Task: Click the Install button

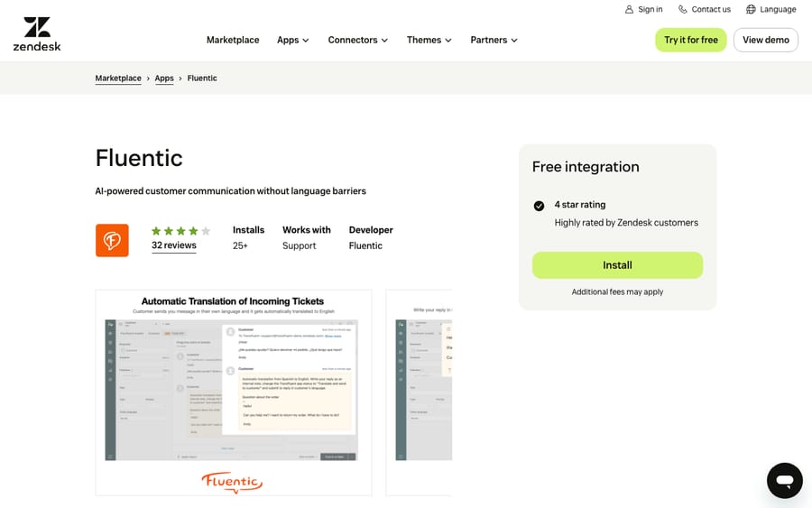Action: [617, 265]
